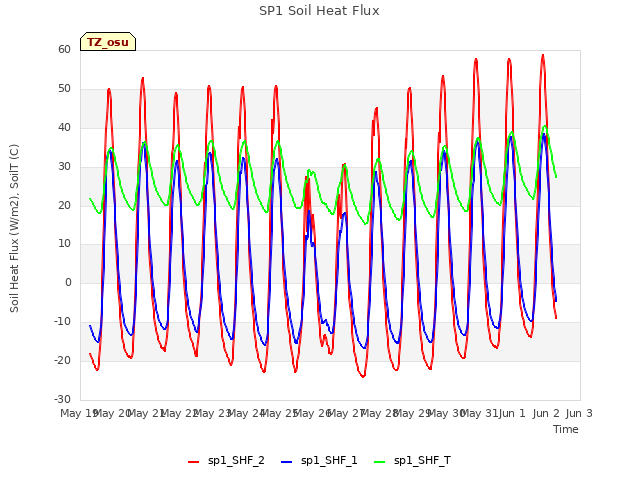640x480 pixels.
Task: Click the May 31 x-axis tick label
Action: (x=480, y=413)
